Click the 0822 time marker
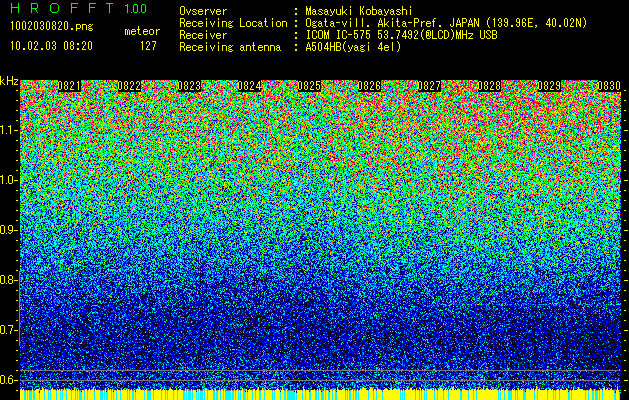The width and height of the screenshot is (629, 400). (129, 86)
